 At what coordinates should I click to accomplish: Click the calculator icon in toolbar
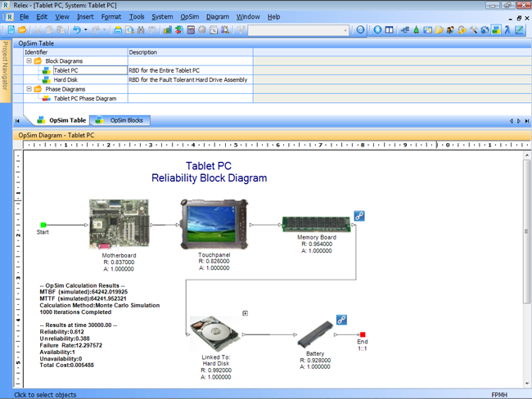click(x=191, y=30)
